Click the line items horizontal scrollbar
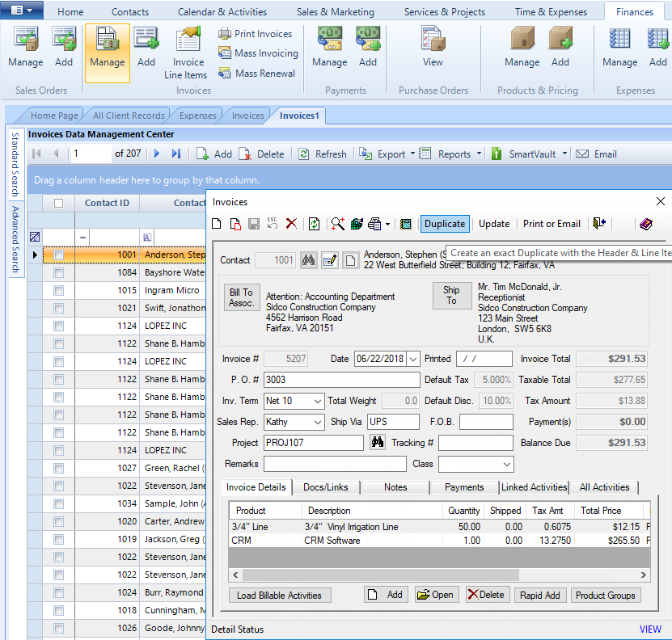 [x=439, y=575]
